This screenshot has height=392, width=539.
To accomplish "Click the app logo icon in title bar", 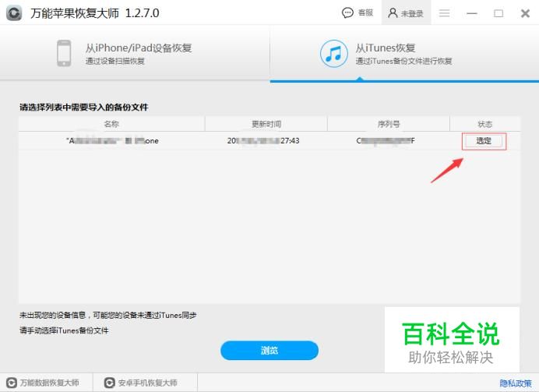I will (14, 13).
